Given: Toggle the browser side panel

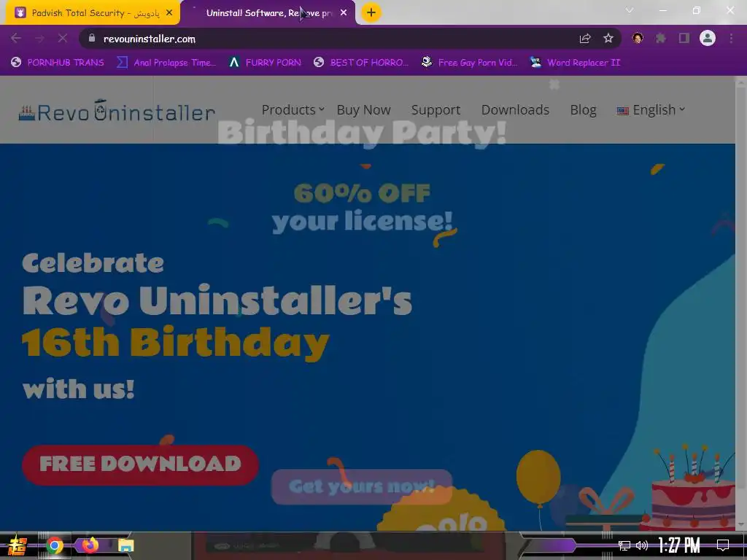Looking at the screenshot, I should click(x=684, y=38).
